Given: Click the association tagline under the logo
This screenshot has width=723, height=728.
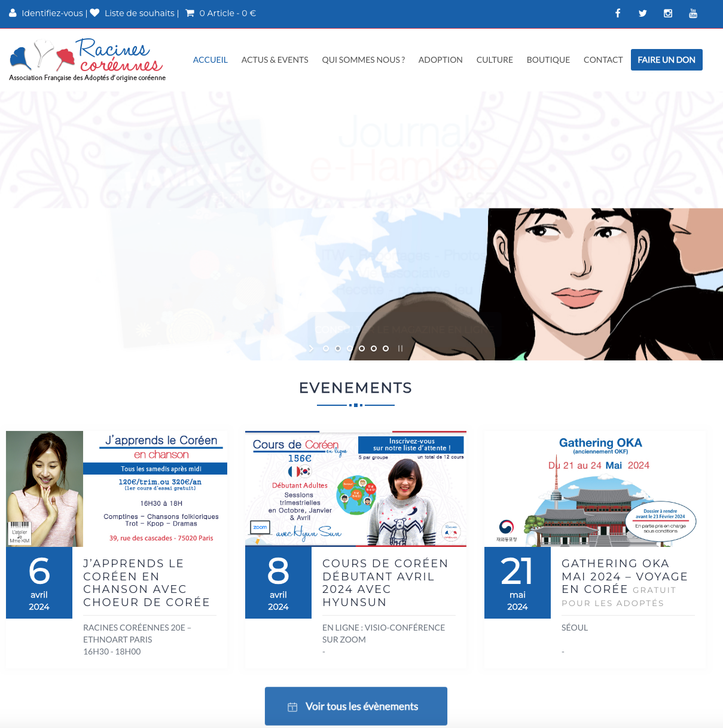Looking at the screenshot, I should pos(87,78).
